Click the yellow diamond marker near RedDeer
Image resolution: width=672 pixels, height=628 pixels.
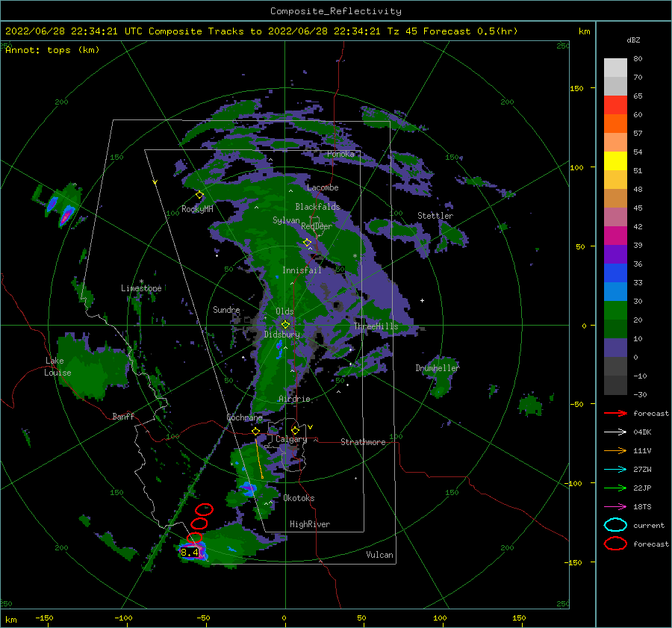pos(308,243)
